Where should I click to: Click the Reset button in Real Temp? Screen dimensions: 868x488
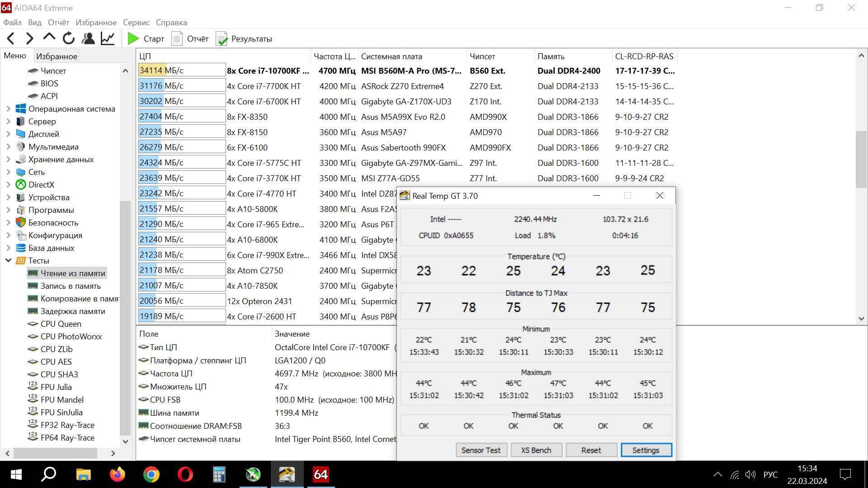pos(591,450)
